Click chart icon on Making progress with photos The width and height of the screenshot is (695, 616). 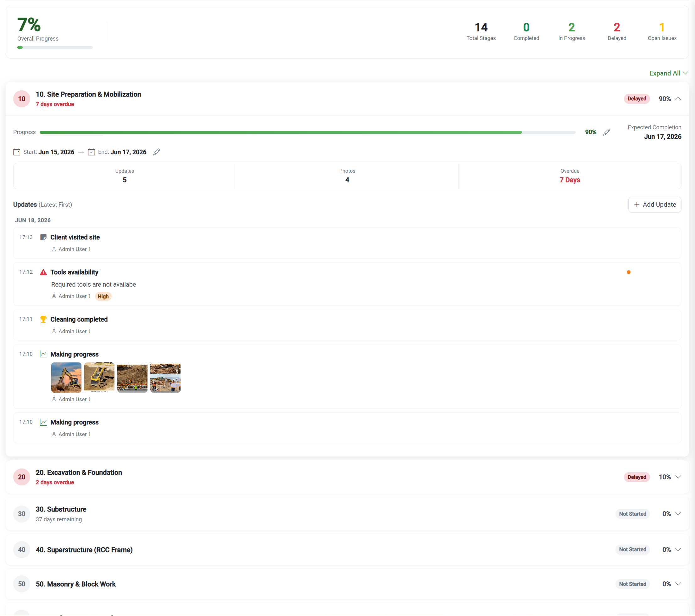(x=43, y=354)
